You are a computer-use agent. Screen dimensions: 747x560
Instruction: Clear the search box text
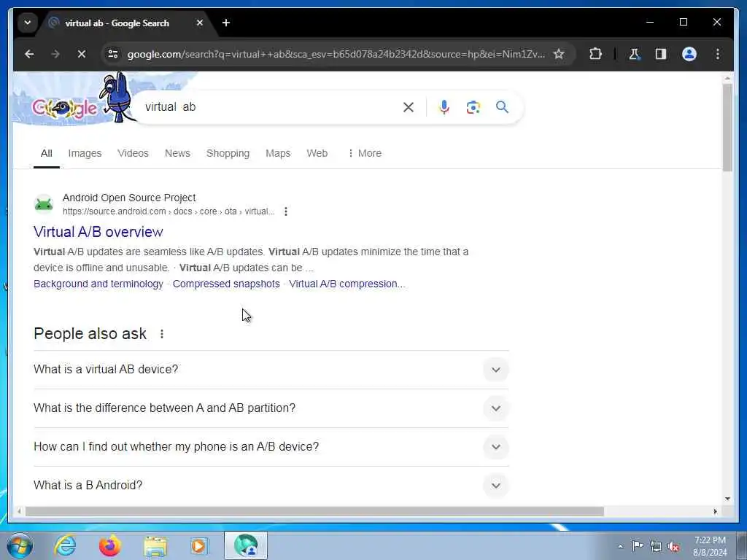(409, 107)
